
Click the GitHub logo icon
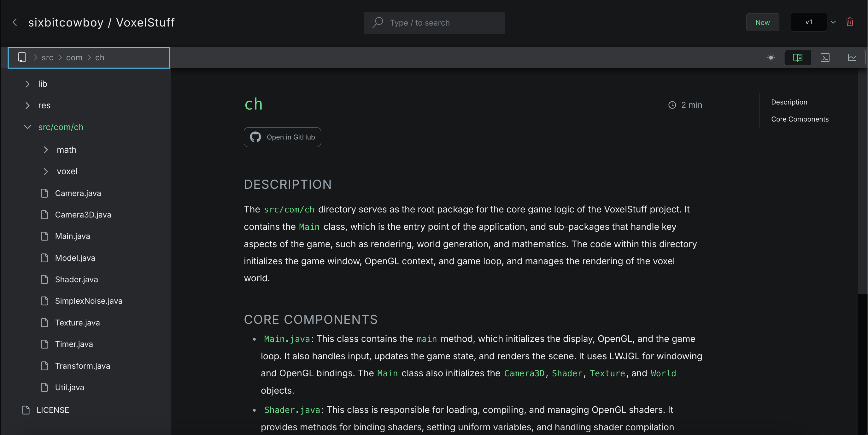[255, 137]
